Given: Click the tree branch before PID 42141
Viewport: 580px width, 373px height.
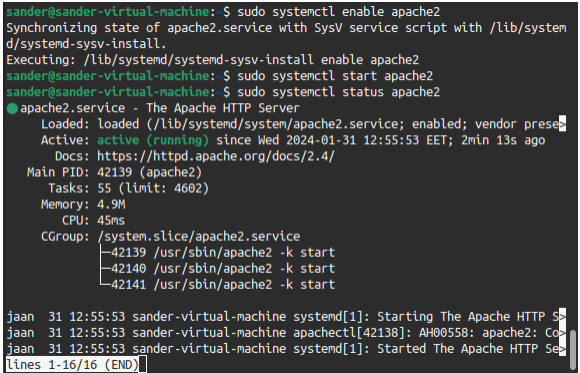Looking at the screenshot, I should tap(105, 284).
